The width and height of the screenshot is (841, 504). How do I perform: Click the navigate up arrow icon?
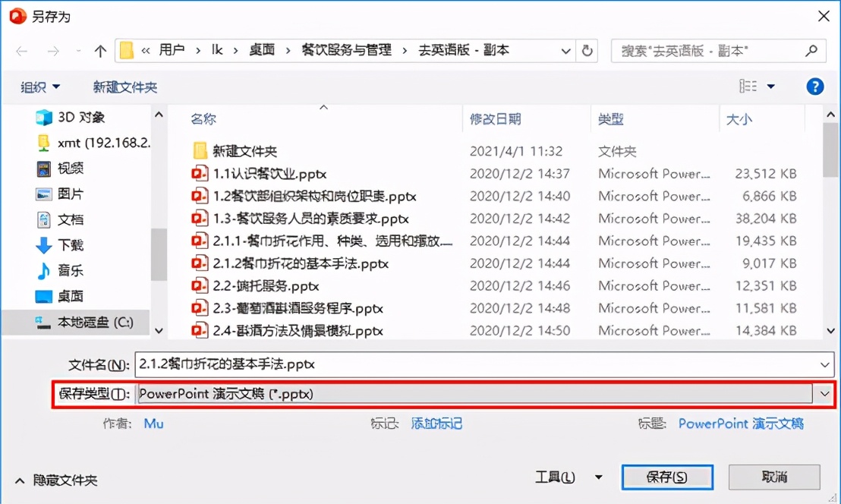[x=100, y=50]
